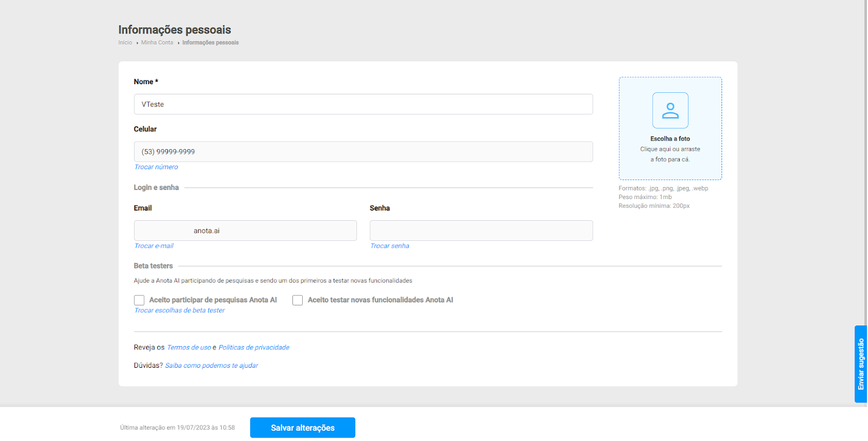This screenshot has height=441, width=868.
Task: Click 'Trocar escolhas de beta tester'
Action: coord(180,311)
